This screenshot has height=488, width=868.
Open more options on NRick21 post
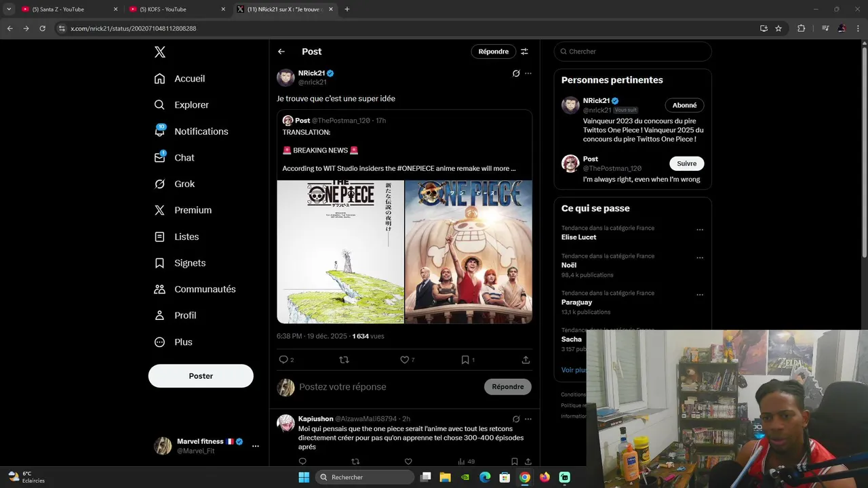pyautogui.click(x=528, y=73)
